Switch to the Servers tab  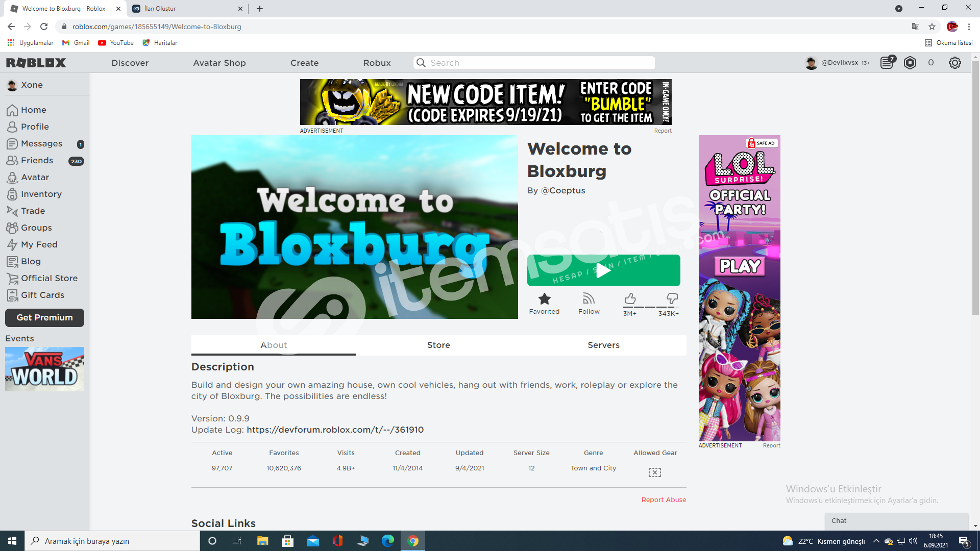[x=604, y=345]
